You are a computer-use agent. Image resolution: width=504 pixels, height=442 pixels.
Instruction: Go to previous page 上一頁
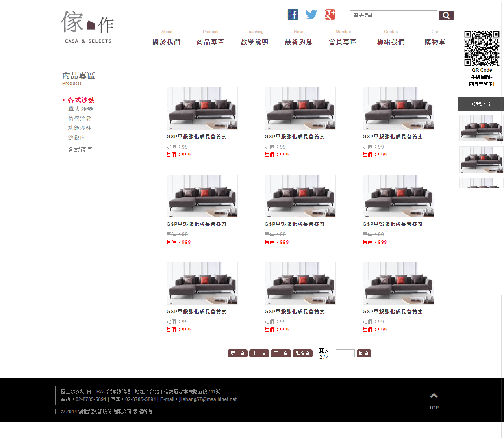pyautogui.click(x=259, y=353)
